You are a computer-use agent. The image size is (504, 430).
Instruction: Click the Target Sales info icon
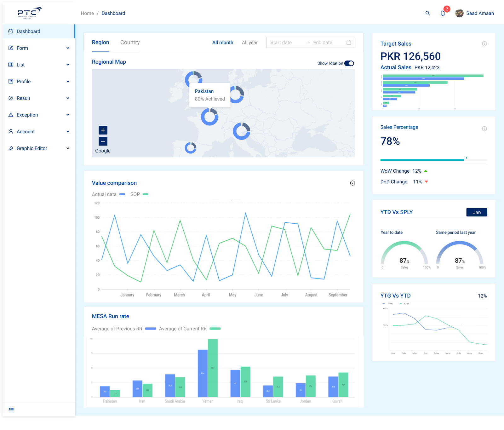click(x=484, y=44)
